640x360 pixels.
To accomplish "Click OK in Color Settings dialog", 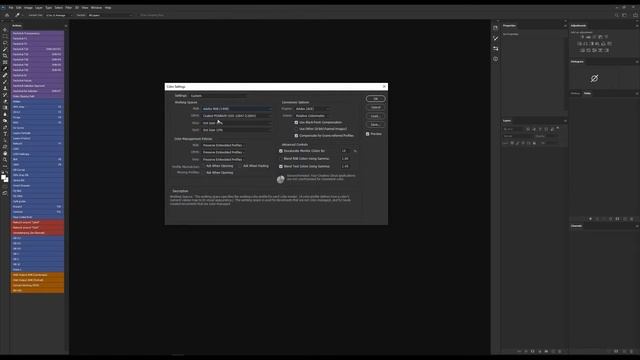I will [376, 99].
